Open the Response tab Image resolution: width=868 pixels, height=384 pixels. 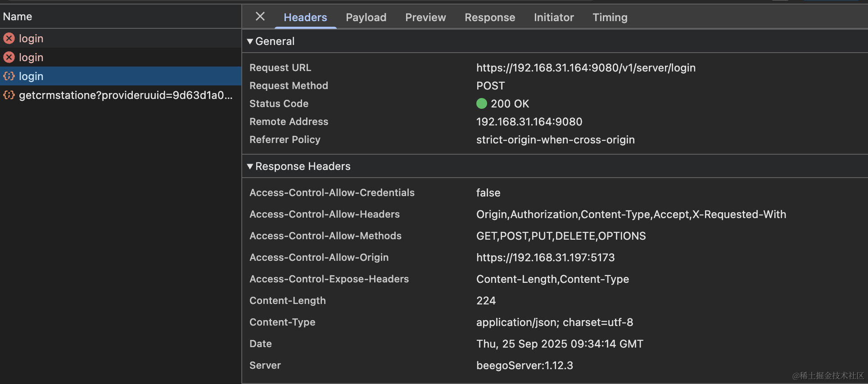click(489, 18)
